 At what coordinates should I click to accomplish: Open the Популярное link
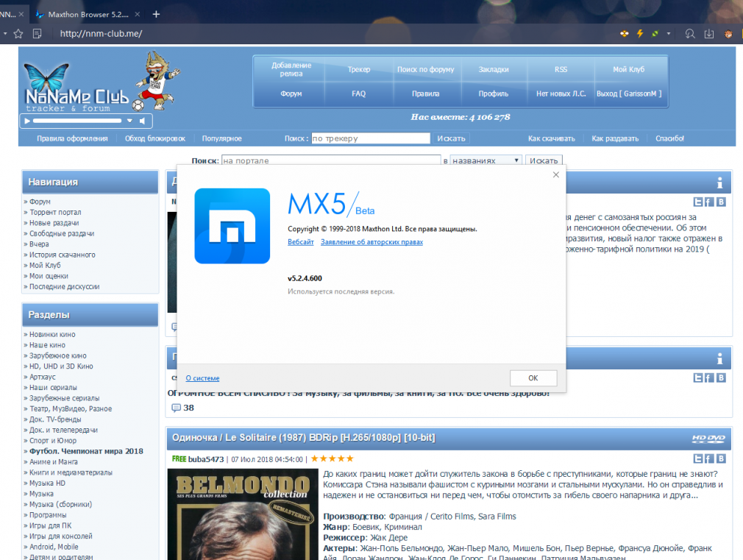(x=221, y=138)
